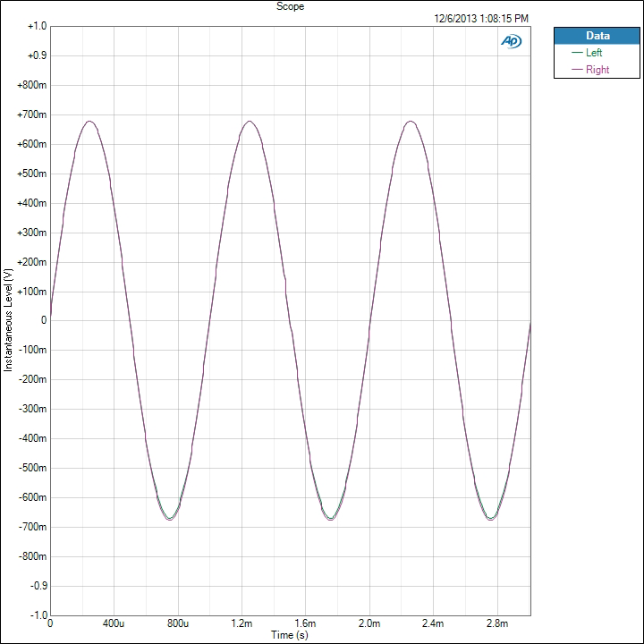Click the last positive peak of the waveform
The image size is (644, 644).
pyautogui.click(x=411, y=121)
